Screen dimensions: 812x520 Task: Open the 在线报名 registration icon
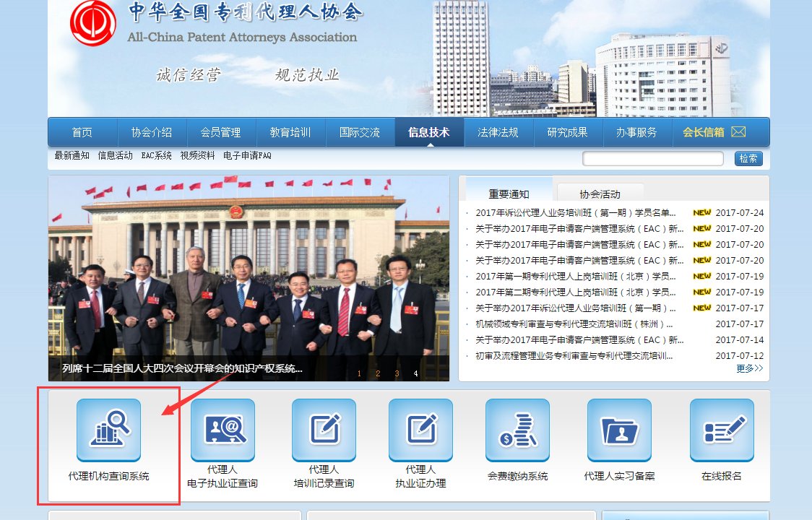pyautogui.click(x=719, y=430)
